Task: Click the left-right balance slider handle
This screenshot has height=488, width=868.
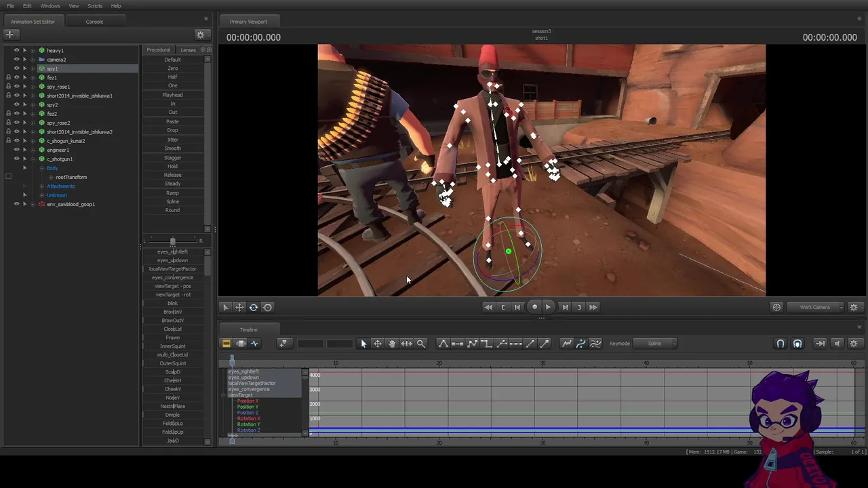Action: 172,241
